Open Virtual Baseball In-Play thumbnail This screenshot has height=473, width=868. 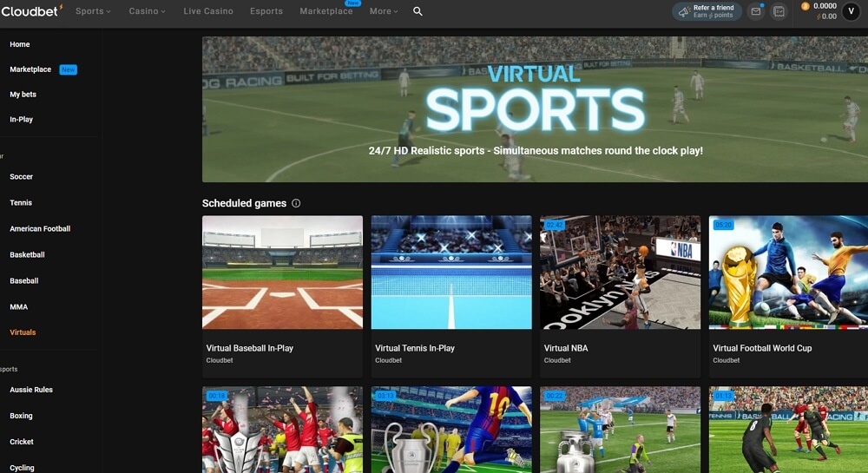282,273
